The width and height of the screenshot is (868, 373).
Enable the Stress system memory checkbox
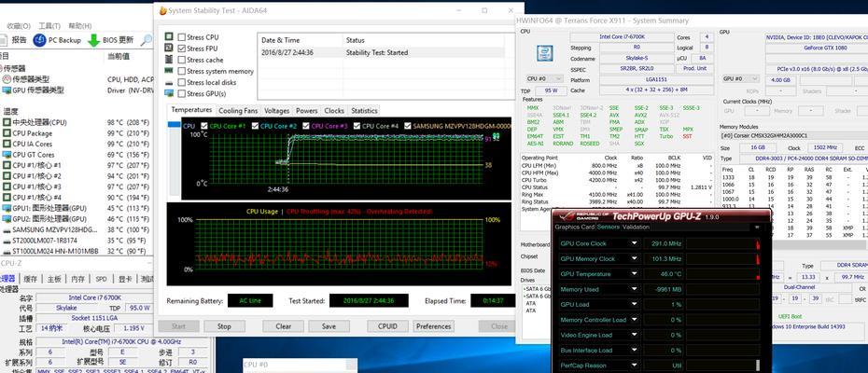pos(182,71)
